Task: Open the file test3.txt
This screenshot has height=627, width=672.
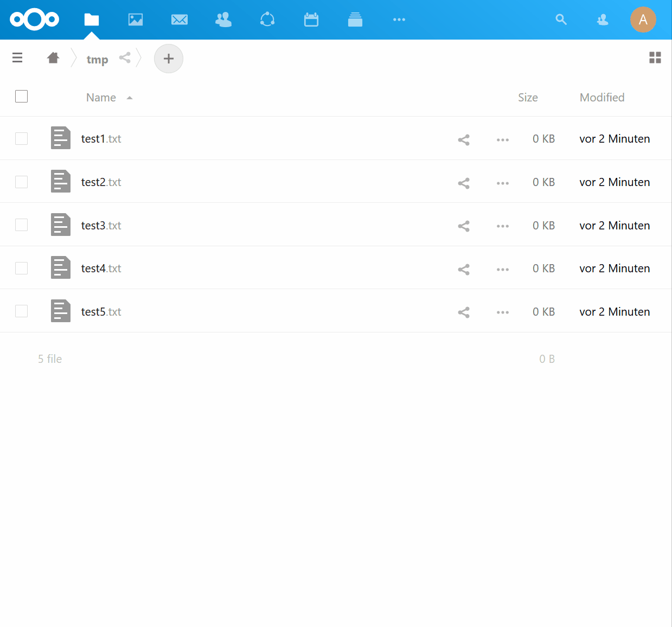Action: click(x=101, y=226)
